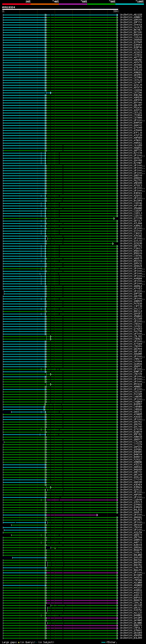Select the UniRef100_B3TM45 label
146x644 pixels.
pyautogui.click(x=131, y=42)
